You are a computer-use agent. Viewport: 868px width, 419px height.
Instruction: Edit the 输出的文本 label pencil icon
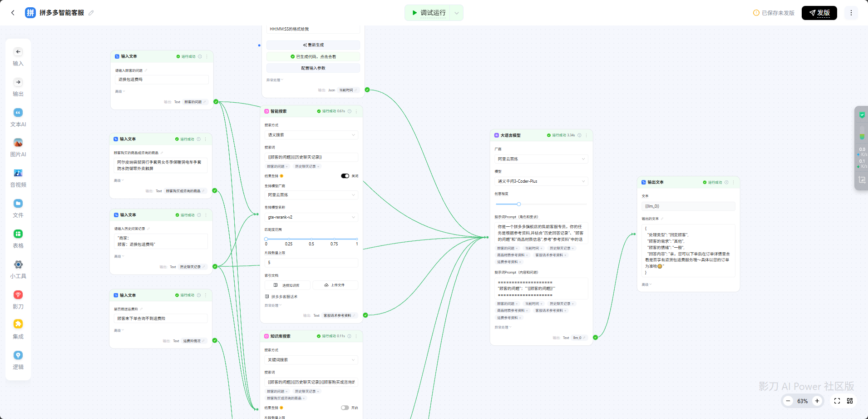click(662, 219)
